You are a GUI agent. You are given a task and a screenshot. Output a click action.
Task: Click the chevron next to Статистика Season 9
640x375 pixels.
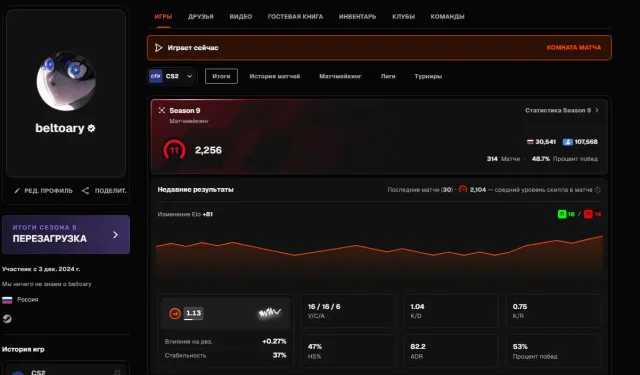[x=597, y=111]
